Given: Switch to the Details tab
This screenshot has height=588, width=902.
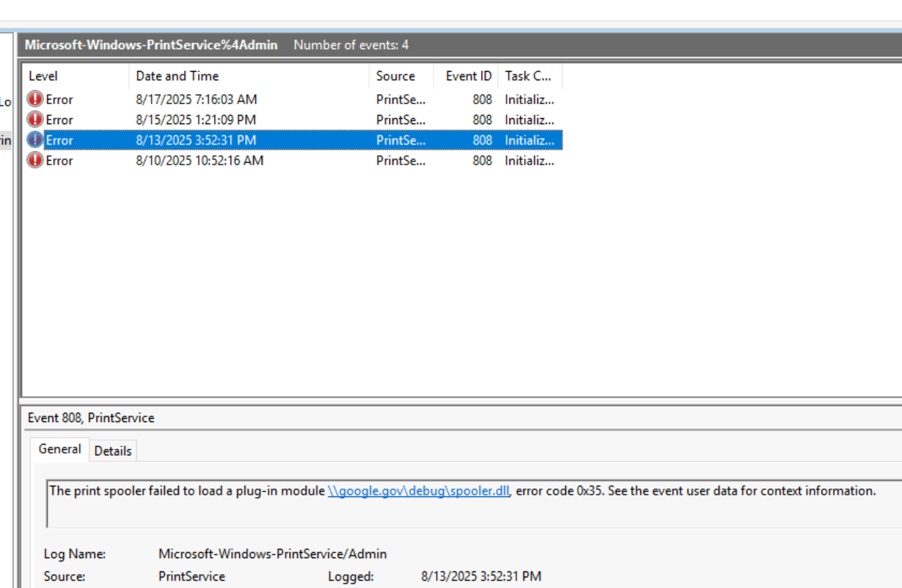Looking at the screenshot, I should pyautogui.click(x=113, y=451).
